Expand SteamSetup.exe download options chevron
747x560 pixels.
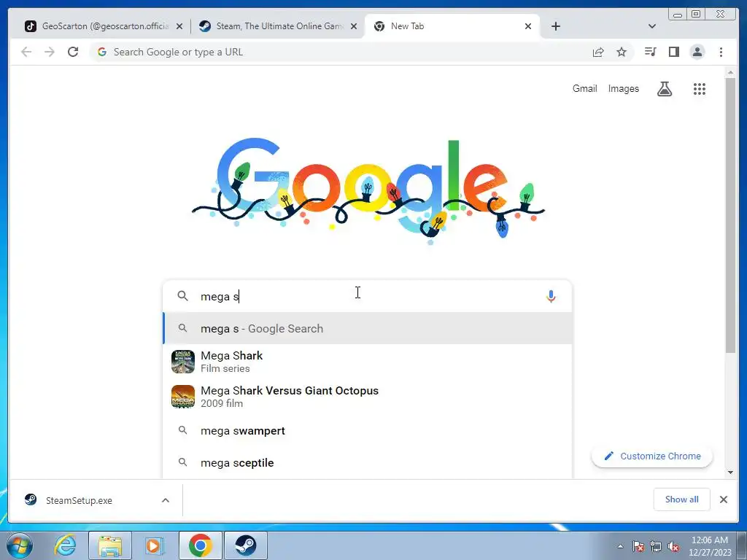click(166, 500)
